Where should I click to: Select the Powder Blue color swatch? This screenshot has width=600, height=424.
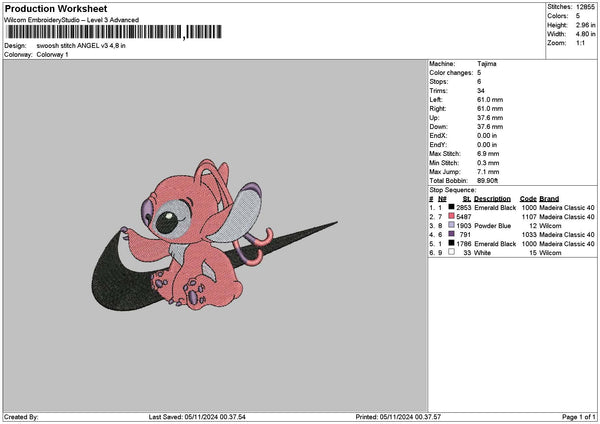451,225
